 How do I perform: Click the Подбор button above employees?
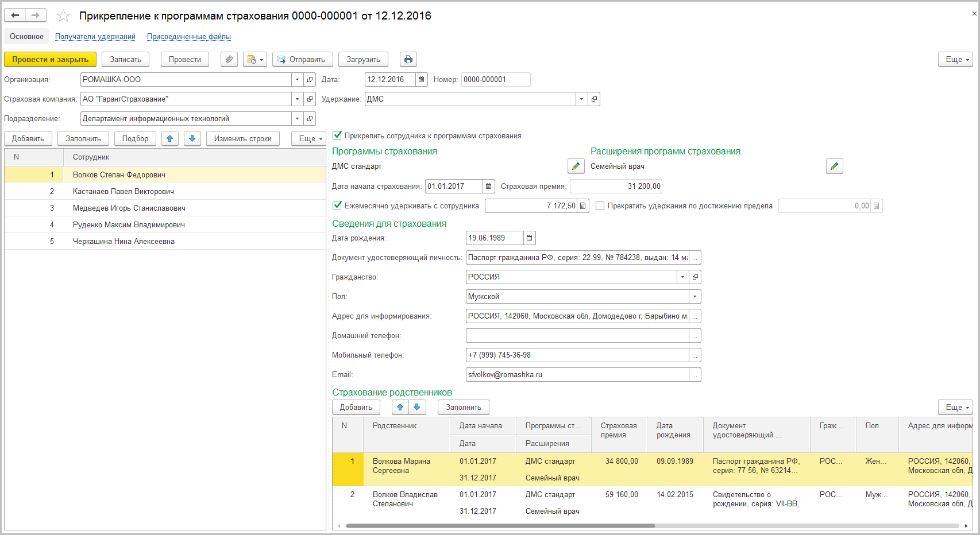pyautogui.click(x=135, y=138)
